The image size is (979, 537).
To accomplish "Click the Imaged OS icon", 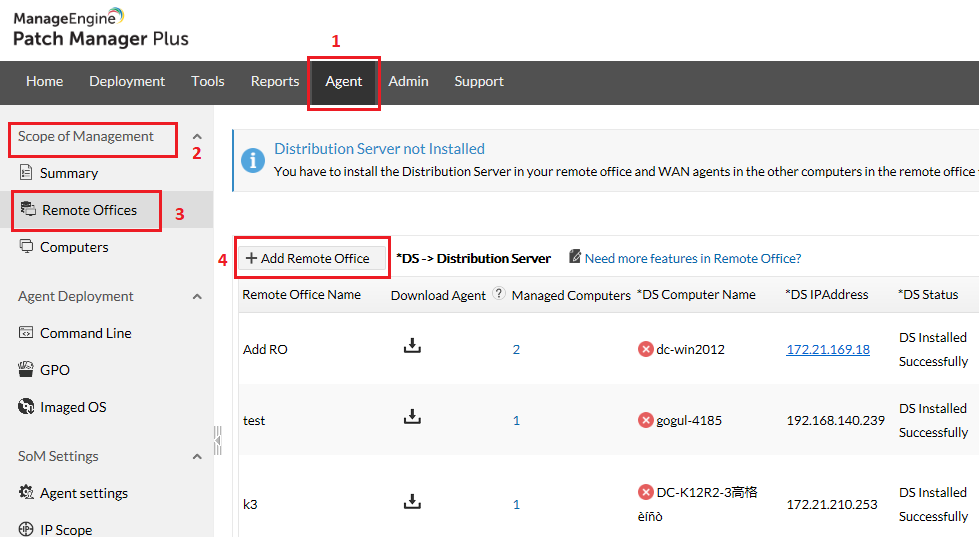I will 26,406.
